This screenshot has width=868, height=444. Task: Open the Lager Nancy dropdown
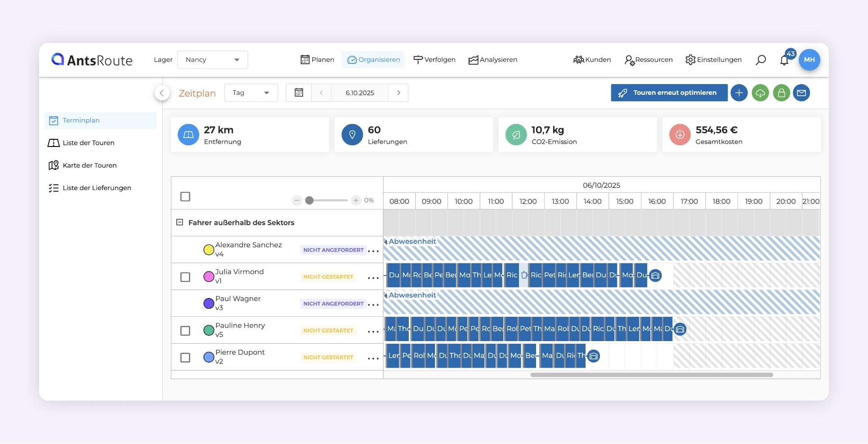click(213, 60)
